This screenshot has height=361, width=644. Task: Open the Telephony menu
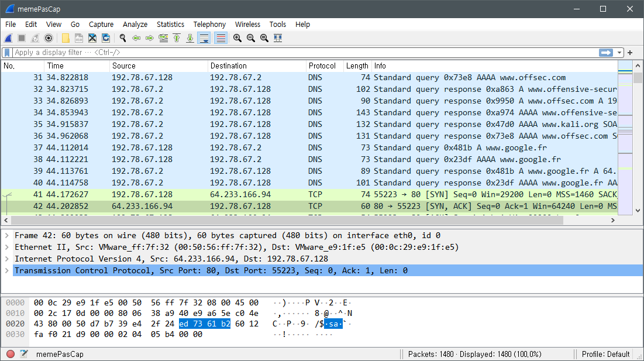click(x=209, y=24)
